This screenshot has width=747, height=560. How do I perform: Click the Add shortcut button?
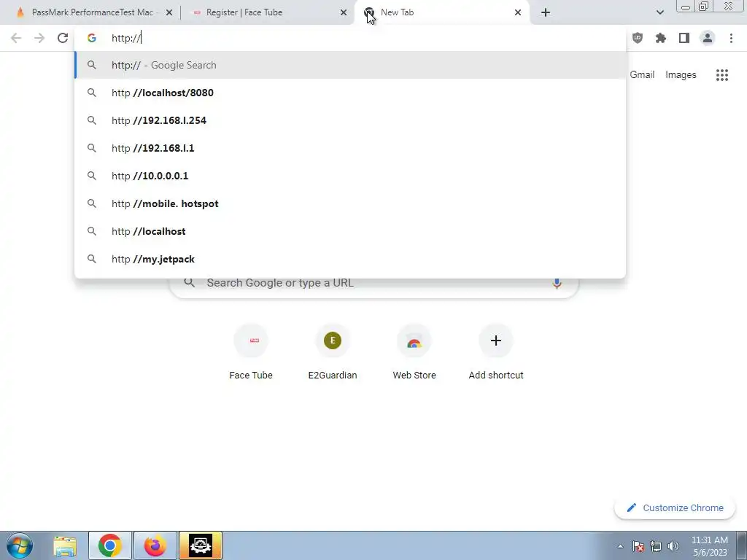[x=496, y=352]
